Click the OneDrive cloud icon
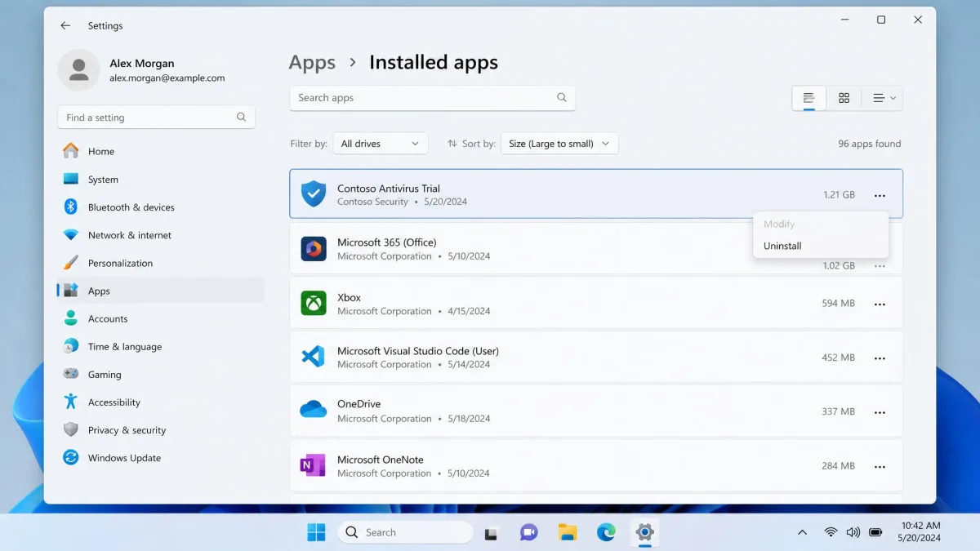 (x=313, y=410)
